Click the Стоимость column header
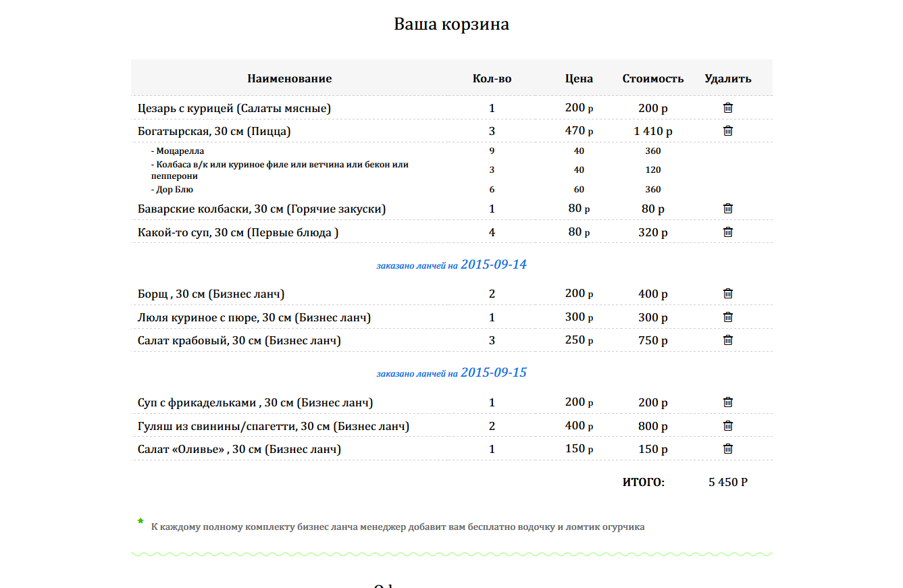 click(653, 78)
